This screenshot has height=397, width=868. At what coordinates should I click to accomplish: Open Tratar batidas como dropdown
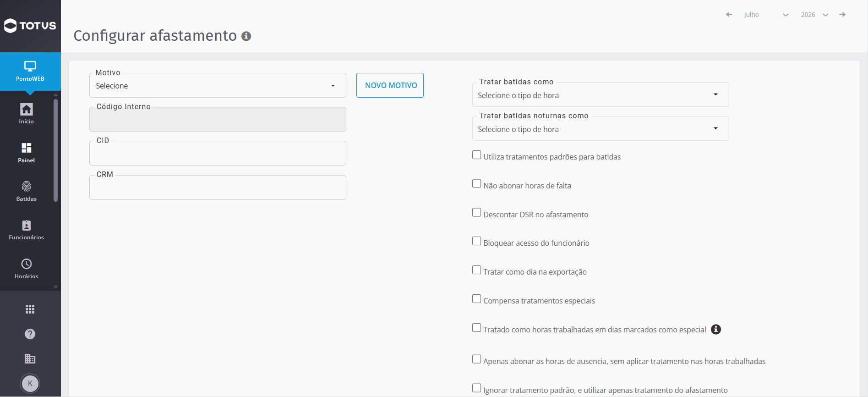click(601, 95)
